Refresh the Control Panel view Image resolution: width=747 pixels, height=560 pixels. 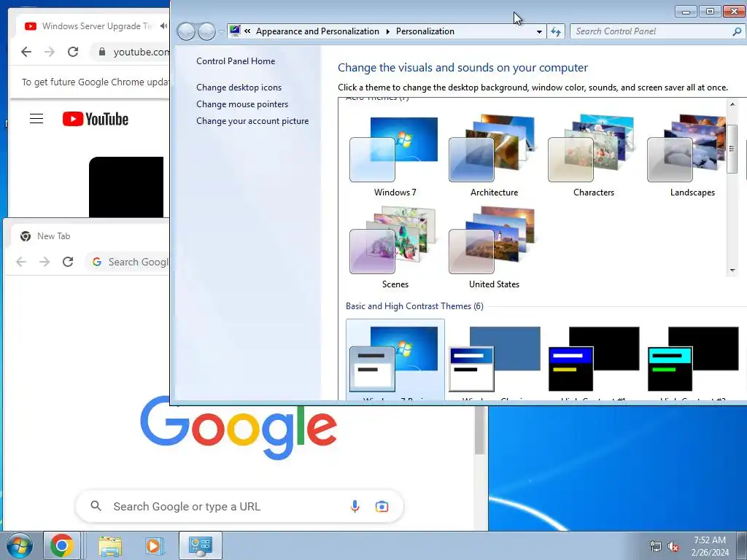coord(556,32)
